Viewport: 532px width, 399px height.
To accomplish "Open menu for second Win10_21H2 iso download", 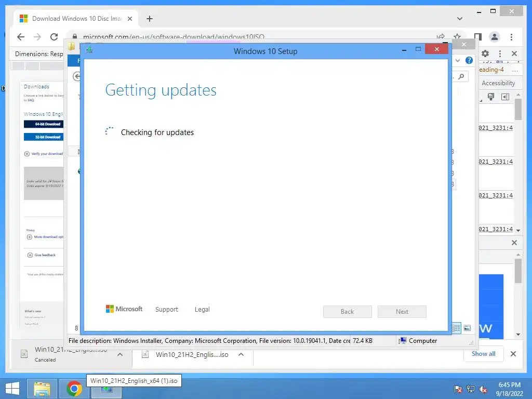I will pos(241,354).
